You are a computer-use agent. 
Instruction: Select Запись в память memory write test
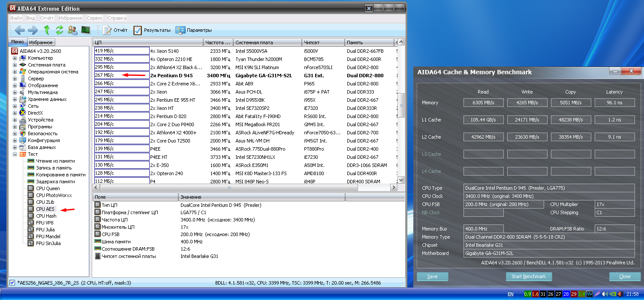[x=54, y=168]
